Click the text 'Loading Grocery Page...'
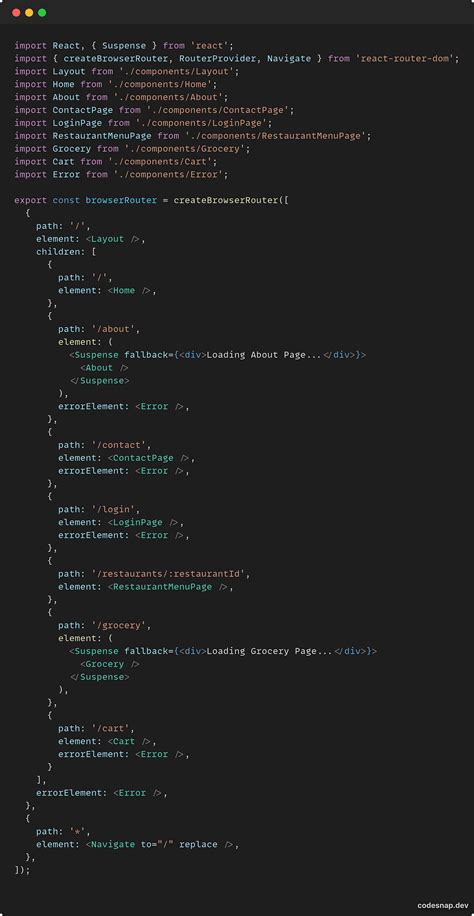 coord(269,651)
